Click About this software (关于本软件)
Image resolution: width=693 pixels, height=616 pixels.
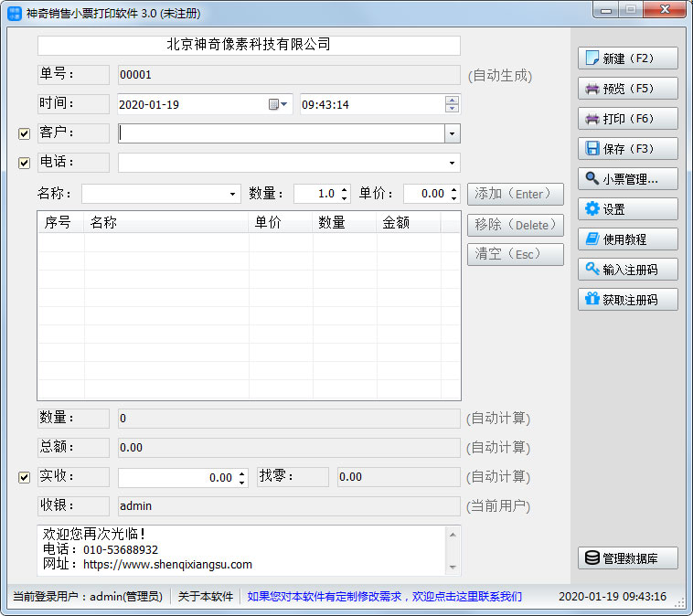click(x=206, y=597)
